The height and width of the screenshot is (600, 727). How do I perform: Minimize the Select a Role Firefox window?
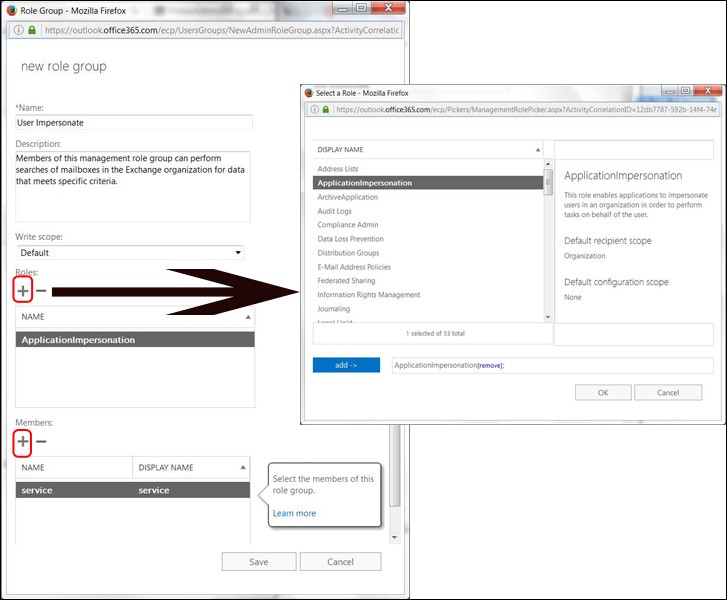pos(669,91)
